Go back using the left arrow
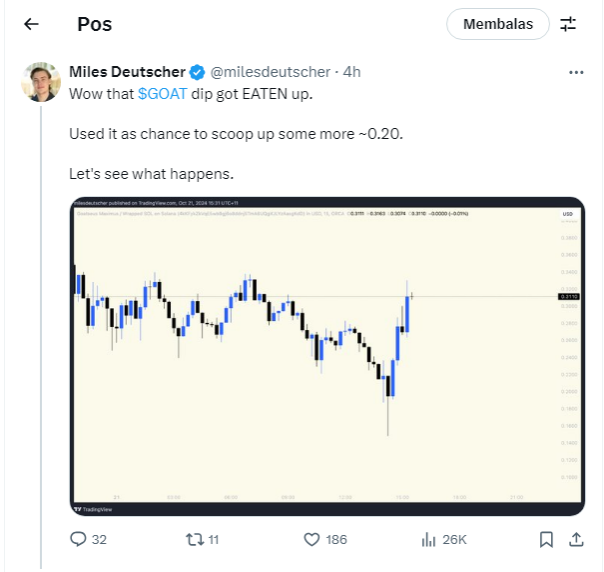 point(31,24)
